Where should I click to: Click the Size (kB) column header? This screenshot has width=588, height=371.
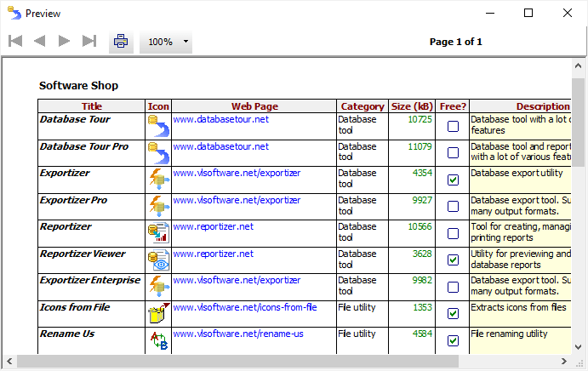coord(412,106)
